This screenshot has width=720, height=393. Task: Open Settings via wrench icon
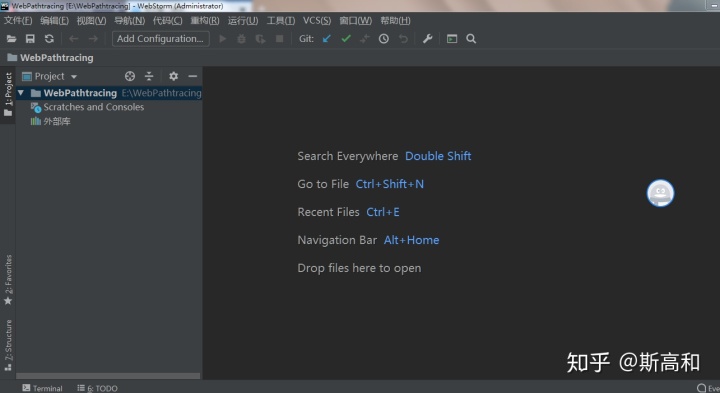tap(428, 39)
